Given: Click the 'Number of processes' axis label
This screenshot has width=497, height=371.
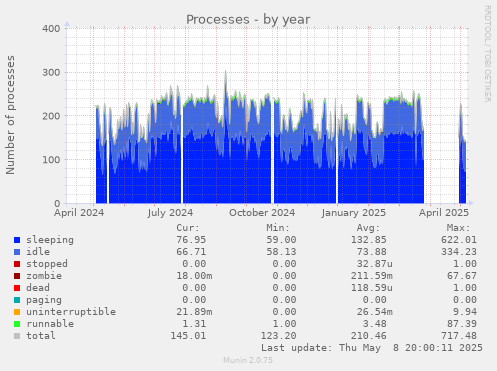Looking at the screenshot, I should pyautogui.click(x=10, y=115).
